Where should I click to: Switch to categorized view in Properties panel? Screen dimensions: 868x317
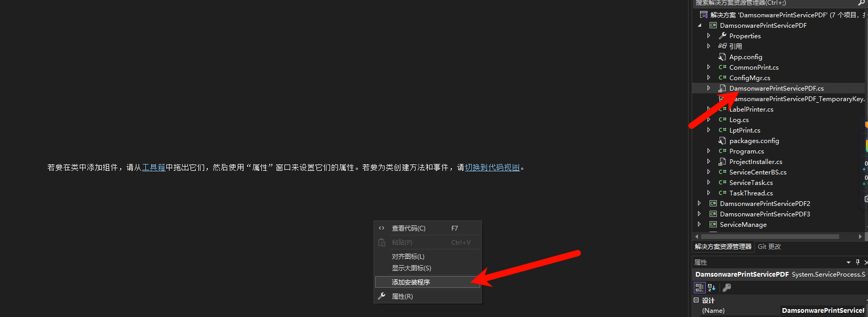(x=699, y=287)
